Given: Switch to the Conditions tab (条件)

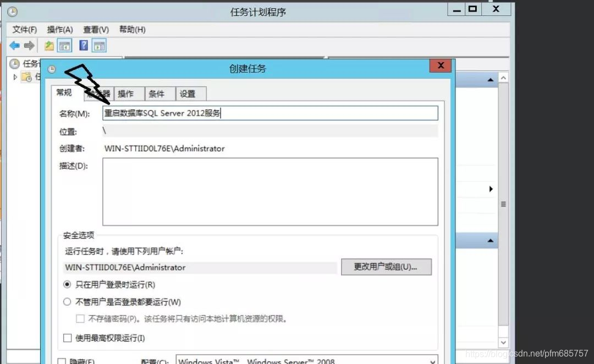Looking at the screenshot, I should click(x=160, y=94).
